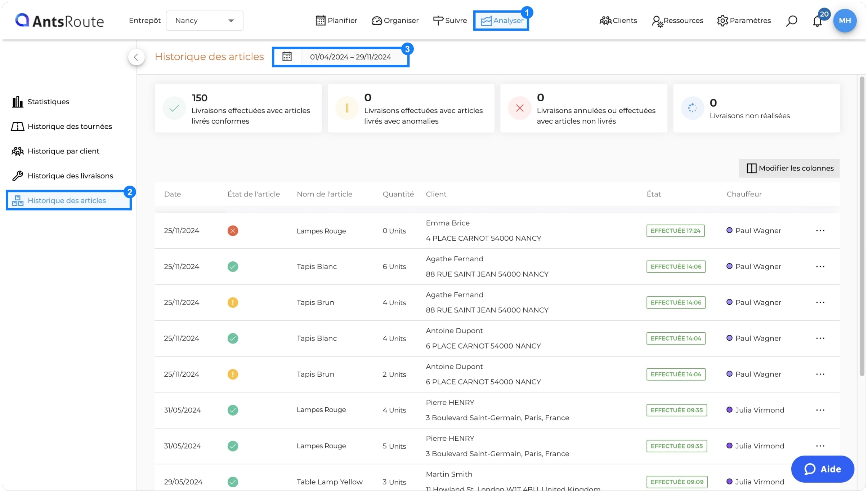Click the vertical page scrollbar

(x=862, y=227)
